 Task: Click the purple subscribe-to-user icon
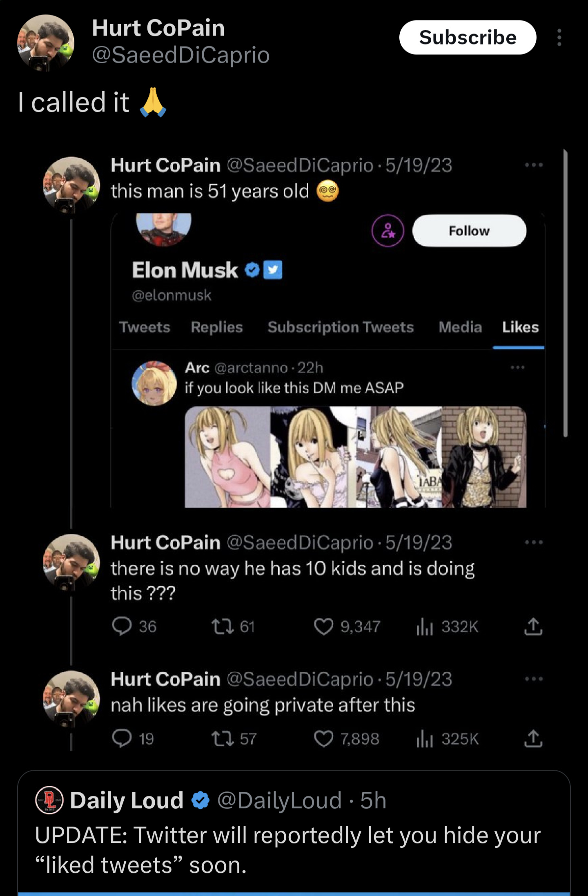[388, 231]
